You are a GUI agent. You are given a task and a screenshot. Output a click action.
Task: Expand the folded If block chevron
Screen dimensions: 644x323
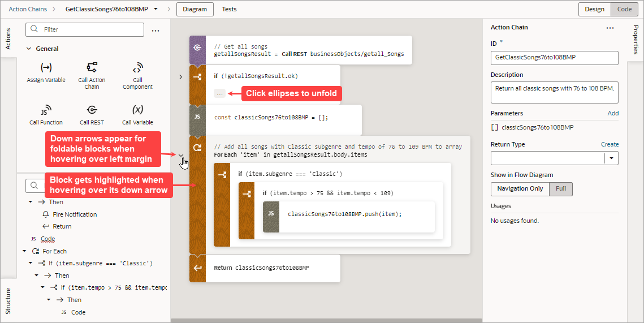pyautogui.click(x=181, y=77)
